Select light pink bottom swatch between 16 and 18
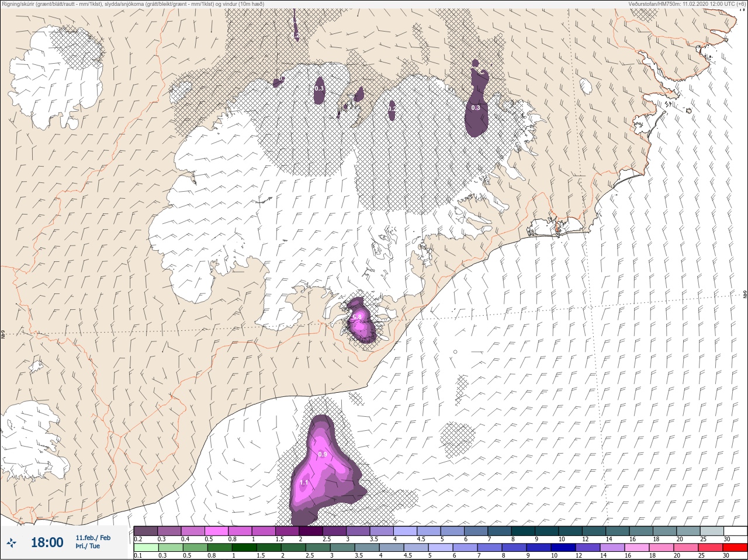Screen dimensions: 748x560 click(637, 548)
